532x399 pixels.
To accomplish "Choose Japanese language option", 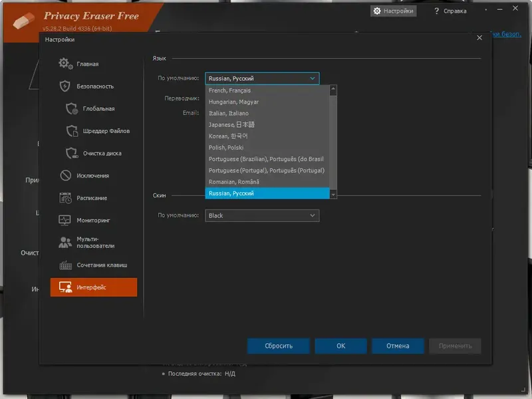I will 267,125.
